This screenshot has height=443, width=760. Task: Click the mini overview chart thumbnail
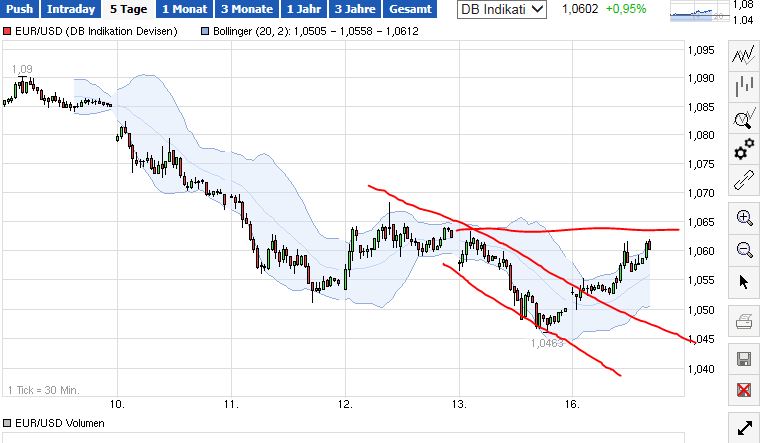tap(698, 11)
